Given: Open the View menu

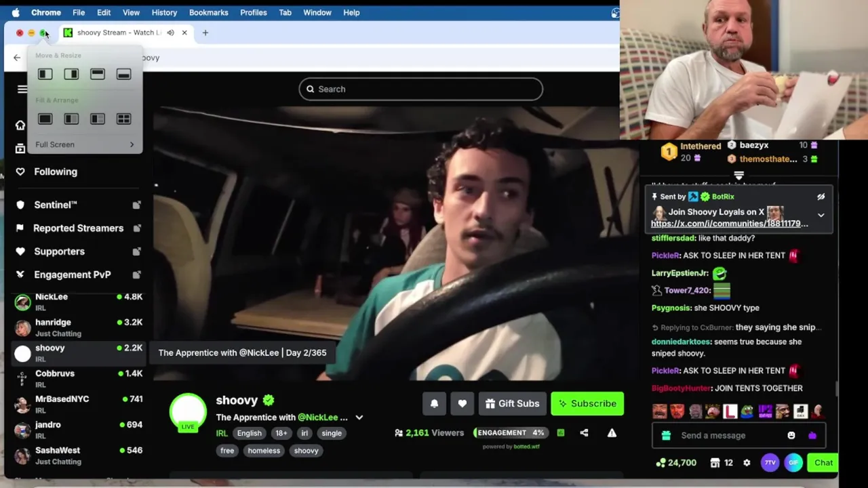Looking at the screenshot, I should point(131,12).
